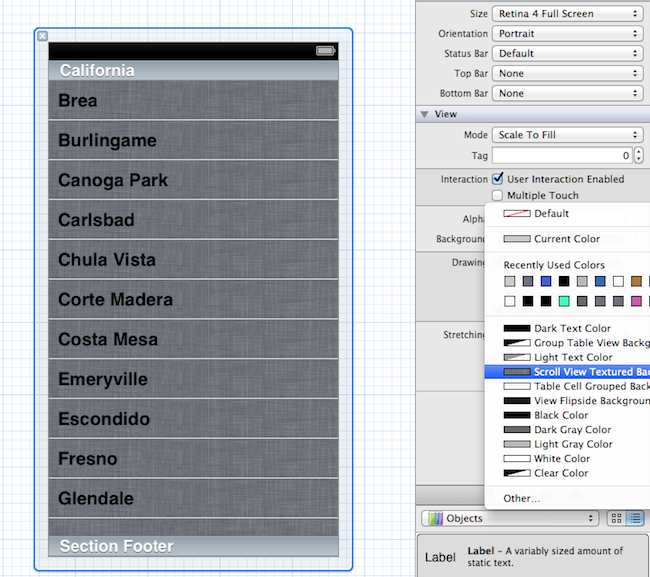Open the Status Bar dropdown set to Default
This screenshot has height=577, width=650.
[568, 53]
